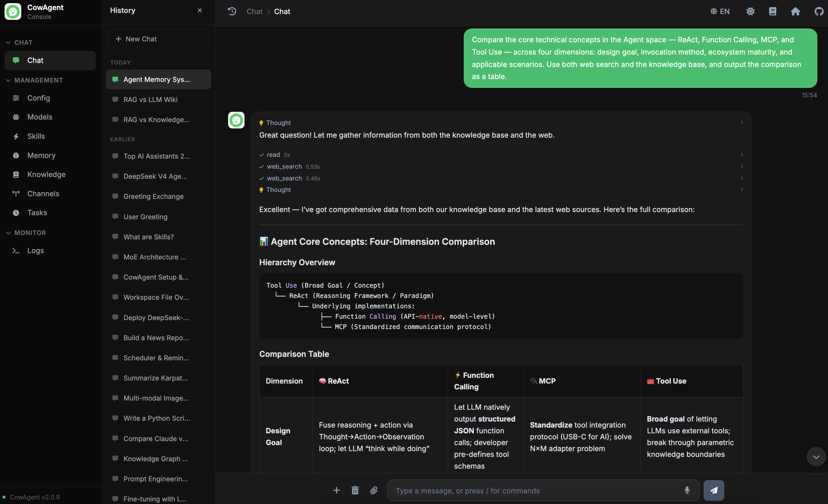Open Config in Management
Image resolution: width=828 pixels, height=504 pixels.
(x=50, y=98)
